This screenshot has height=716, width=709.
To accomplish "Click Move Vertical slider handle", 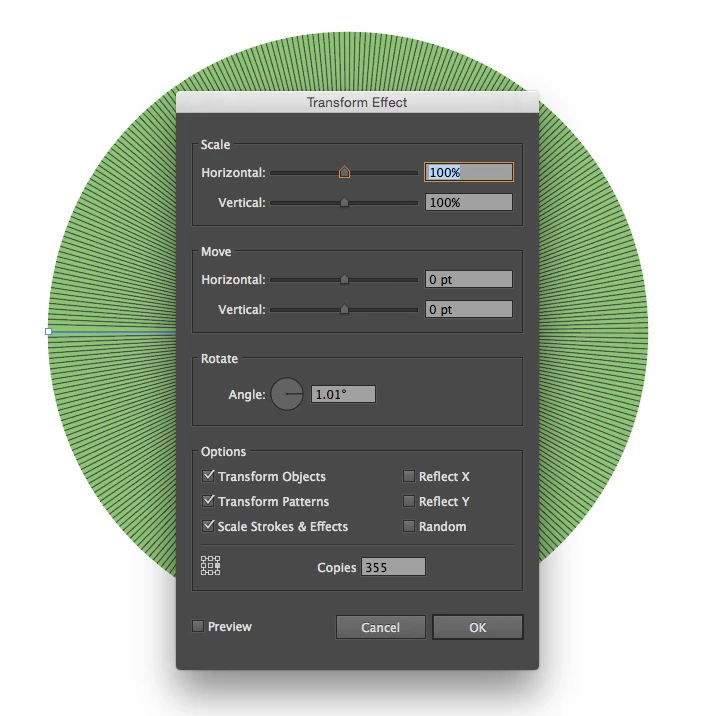I will [344, 309].
